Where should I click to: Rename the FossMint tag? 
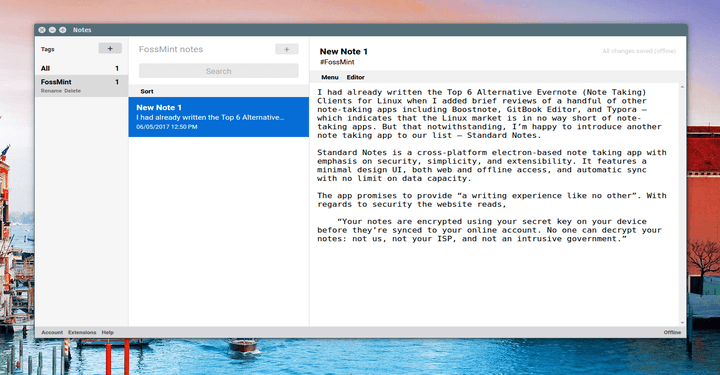[51, 91]
